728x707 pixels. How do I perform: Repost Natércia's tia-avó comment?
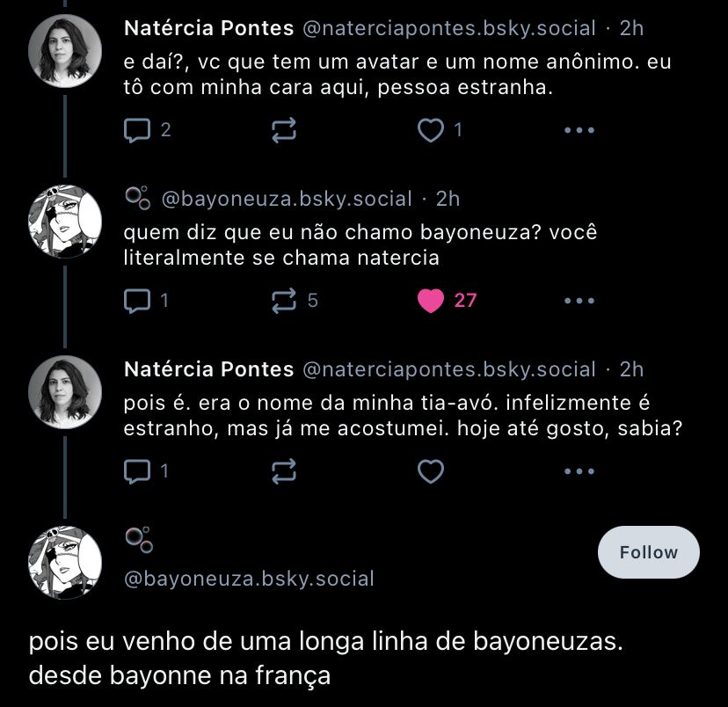pyautogui.click(x=283, y=471)
